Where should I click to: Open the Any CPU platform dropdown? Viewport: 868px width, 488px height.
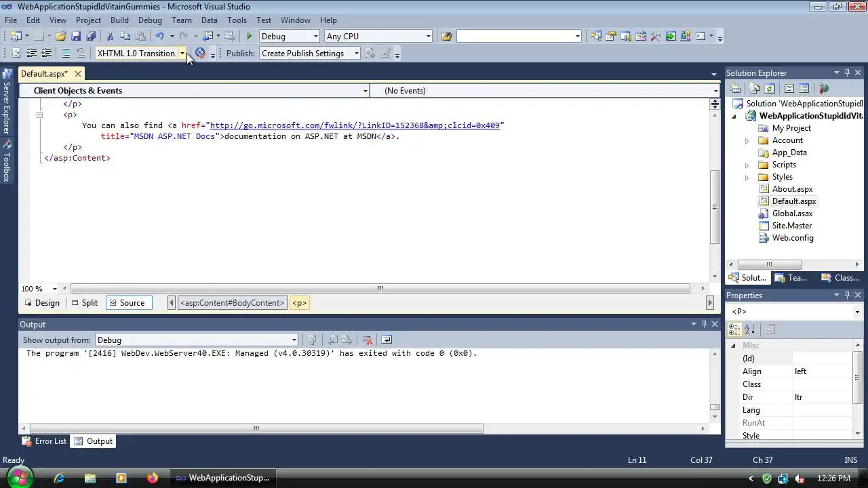tap(428, 37)
